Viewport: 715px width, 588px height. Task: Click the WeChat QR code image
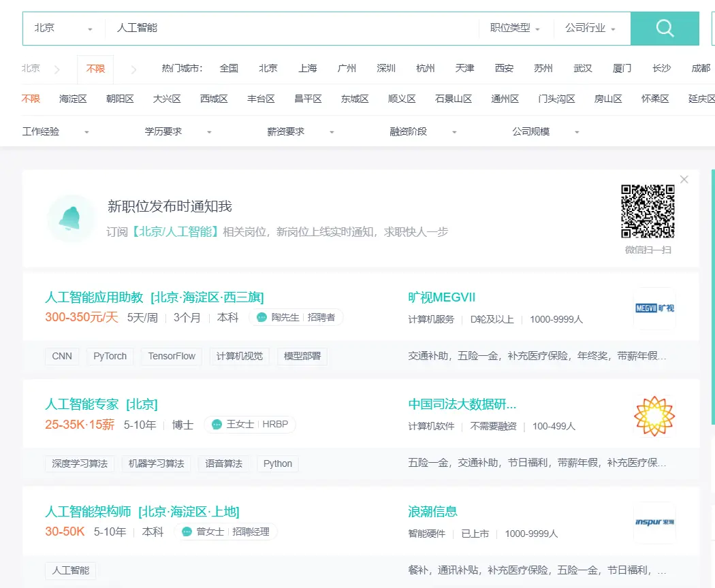tap(648, 211)
